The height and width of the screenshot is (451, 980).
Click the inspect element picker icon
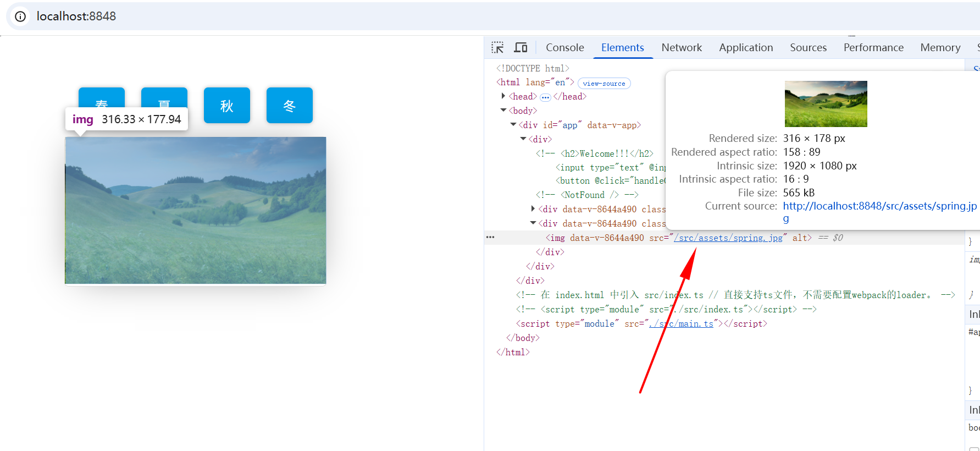(x=497, y=47)
